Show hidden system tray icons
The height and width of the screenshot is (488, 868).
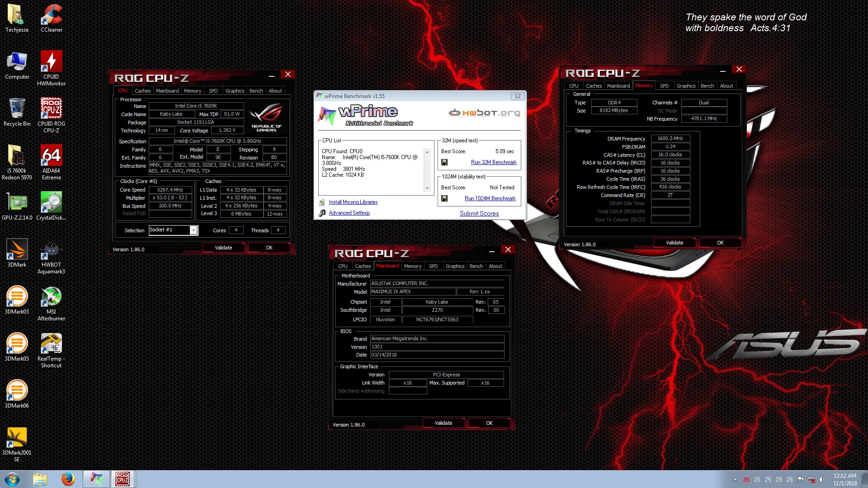coord(735,479)
